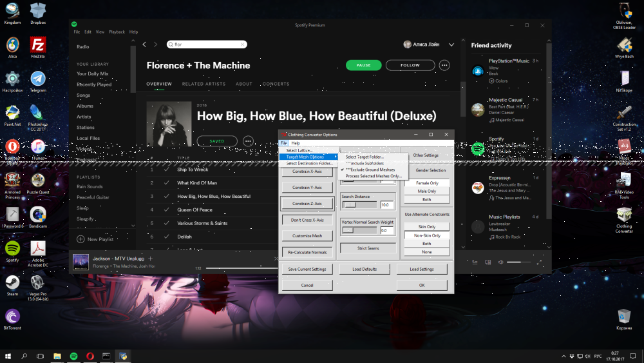The height and width of the screenshot is (363, 644).
Task: Launch Paint.Net from the desktop
Action: click(x=12, y=115)
